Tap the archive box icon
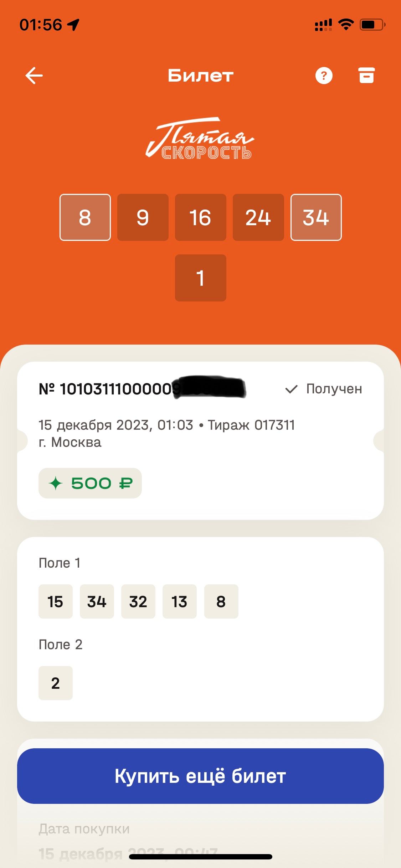 pos(366,75)
